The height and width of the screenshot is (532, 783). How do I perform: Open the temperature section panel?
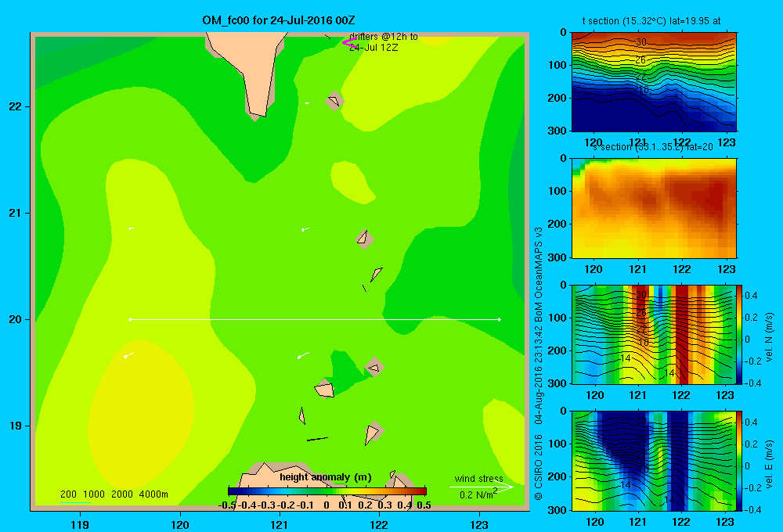click(654, 81)
